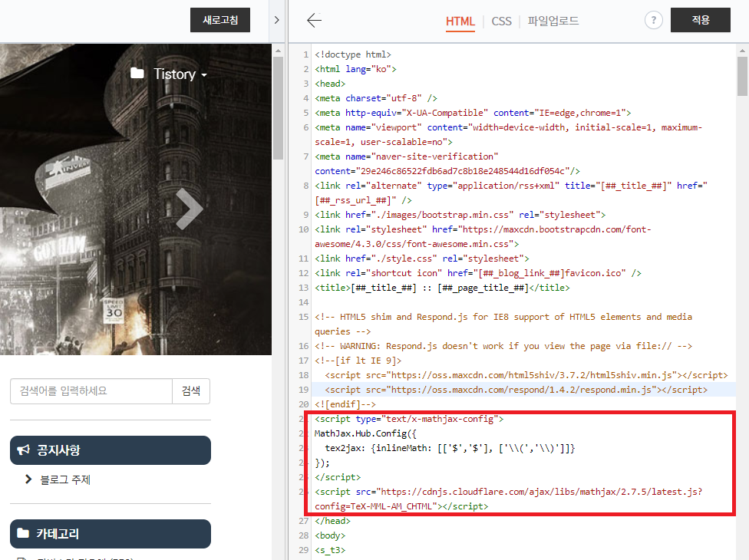Click the folder icon in 카테고리 header
The image size is (749, 560).
pos(23,533)
